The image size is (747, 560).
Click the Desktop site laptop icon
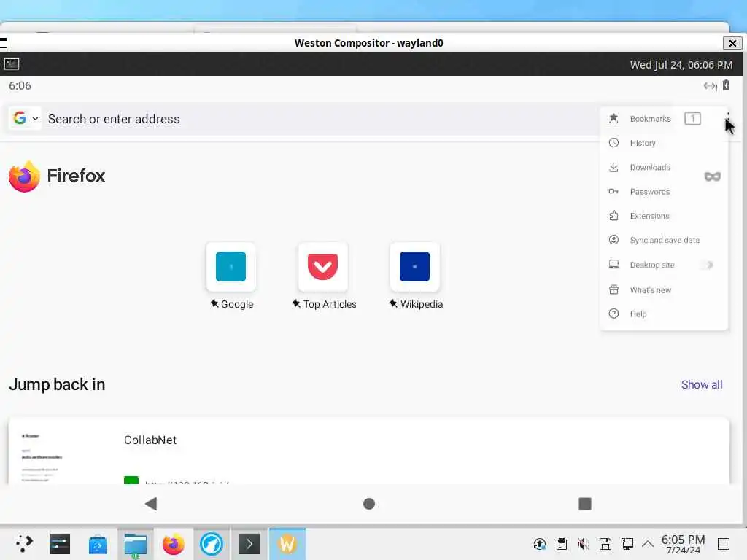point(614,264)
